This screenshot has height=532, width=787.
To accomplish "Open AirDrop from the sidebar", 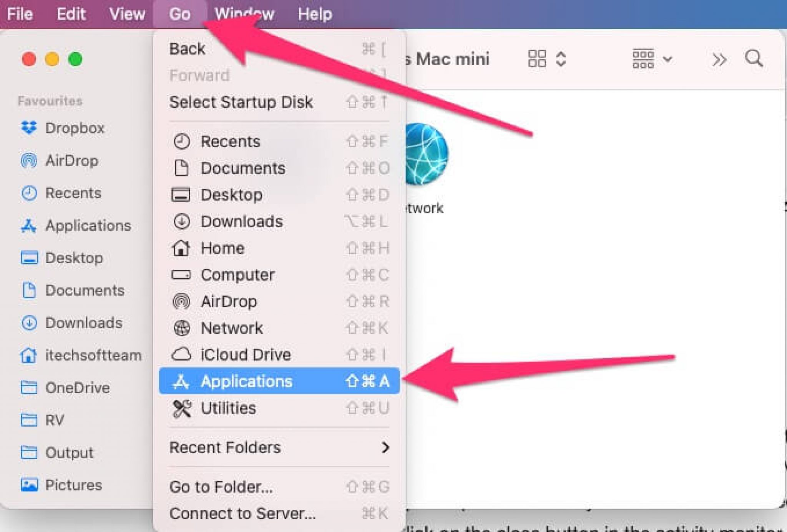I will pos(71,161).
